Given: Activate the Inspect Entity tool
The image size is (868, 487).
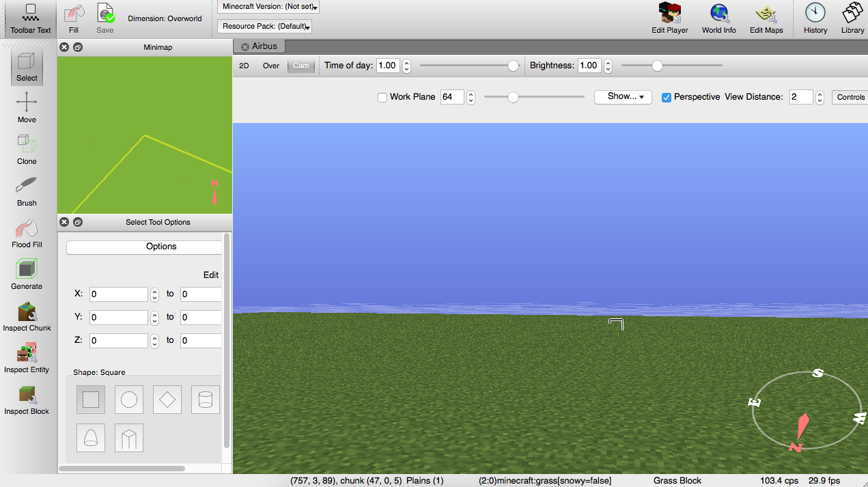Looking at the screenshot, I should pyautogui.click(x=27, y=358).
